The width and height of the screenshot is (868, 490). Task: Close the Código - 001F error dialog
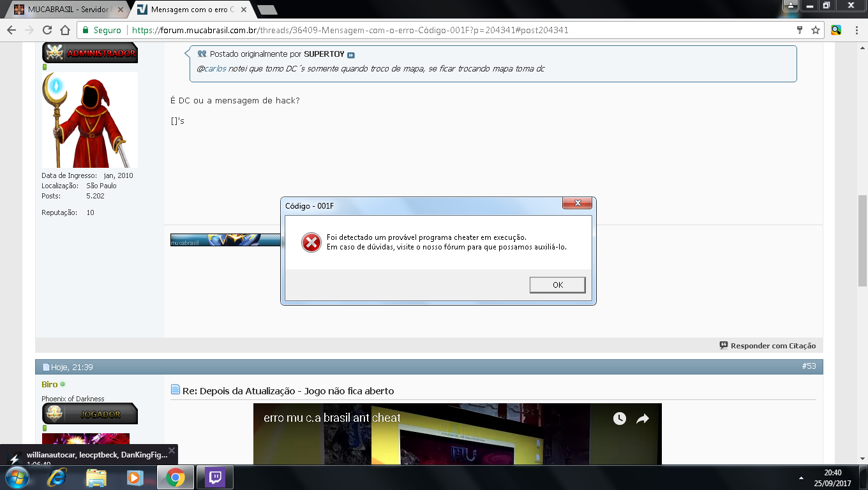coord(578,203)
